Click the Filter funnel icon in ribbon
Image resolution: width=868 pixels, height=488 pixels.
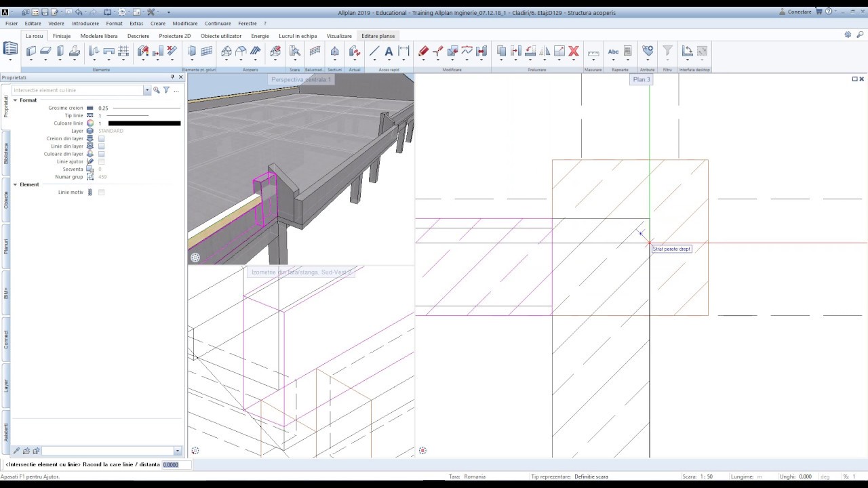coord(667,51)
